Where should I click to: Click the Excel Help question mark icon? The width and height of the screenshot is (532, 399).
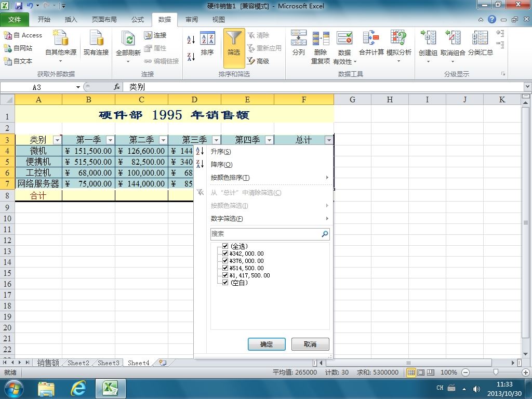pyautogui.click(x=492, y=19)
